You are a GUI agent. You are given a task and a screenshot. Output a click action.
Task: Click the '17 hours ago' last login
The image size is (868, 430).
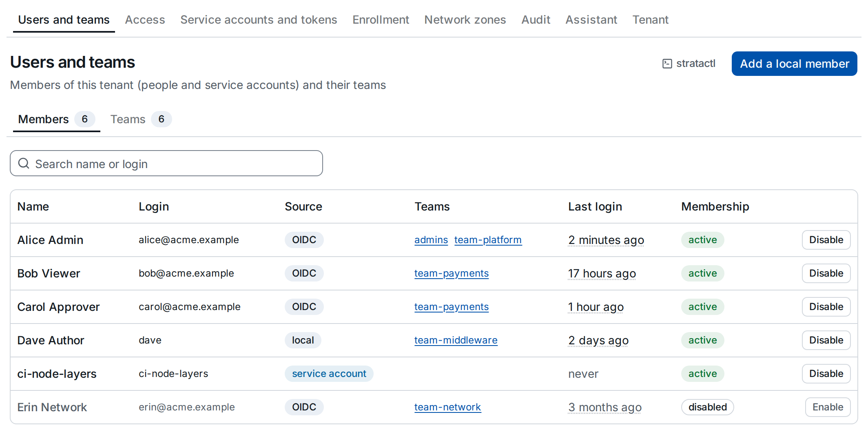[x=602, y=273]
